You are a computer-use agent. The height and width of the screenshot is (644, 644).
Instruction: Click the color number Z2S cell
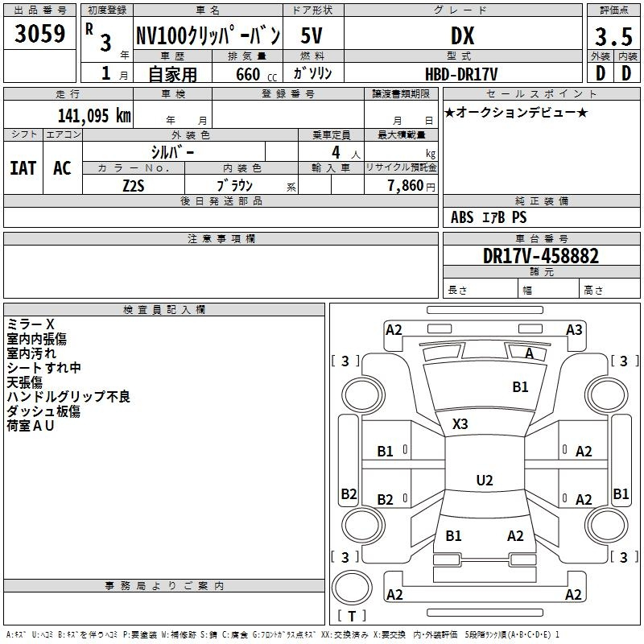pos(133,186)
